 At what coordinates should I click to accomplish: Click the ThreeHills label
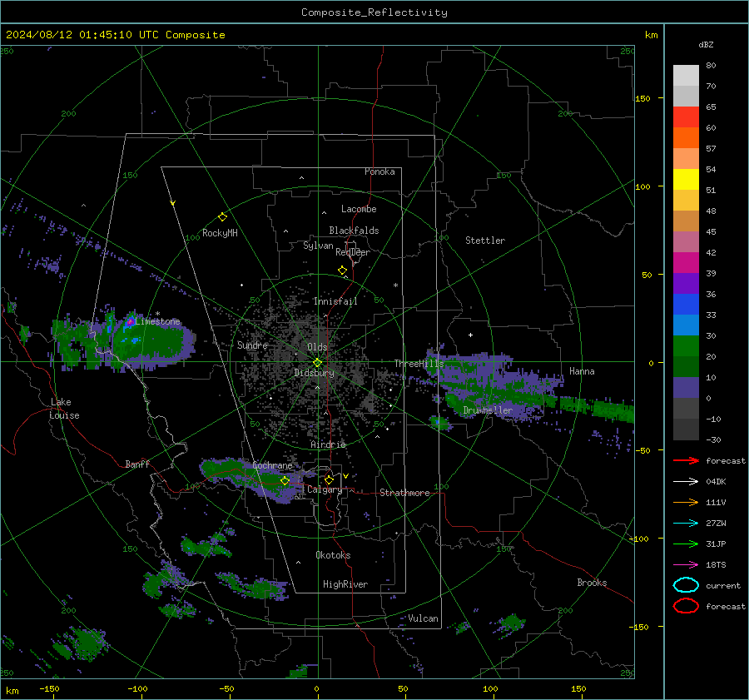click(419, 364)
